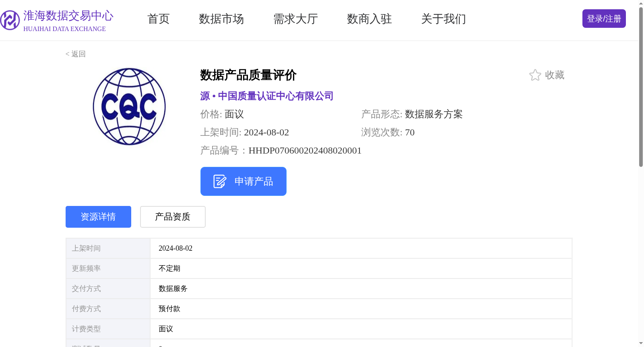This screenshot has width=644, height=347.
Task: Click table value 不定期
Action: (x=169, y=268)
